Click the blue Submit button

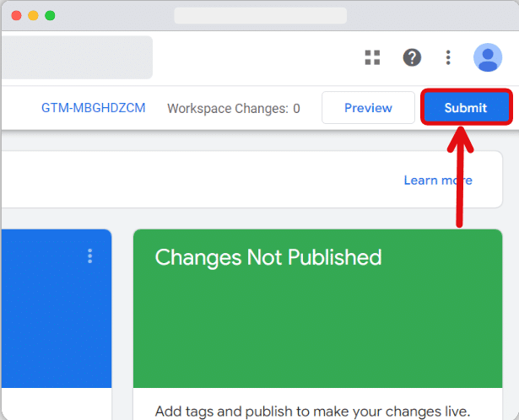[x=466, y=107]
